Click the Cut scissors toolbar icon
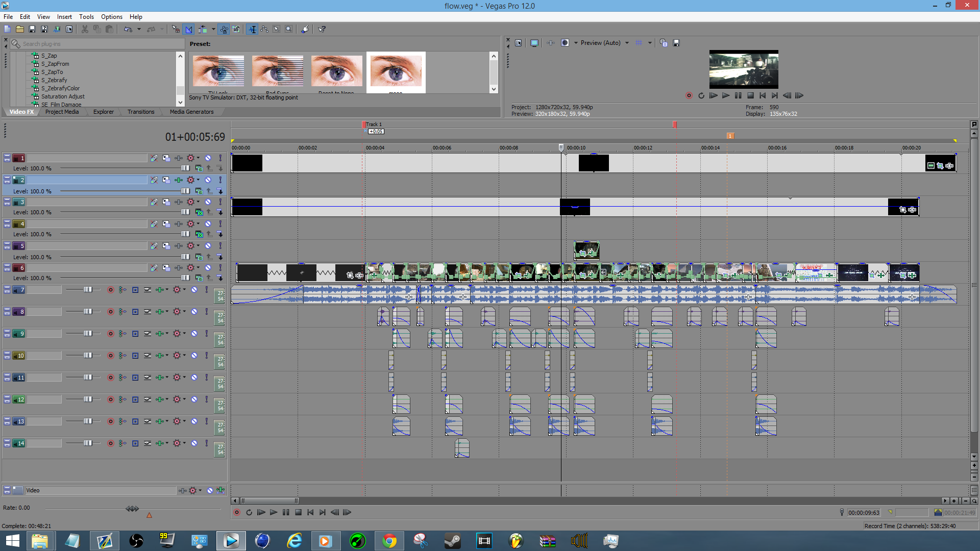980x551 pixels. point(85,29)
